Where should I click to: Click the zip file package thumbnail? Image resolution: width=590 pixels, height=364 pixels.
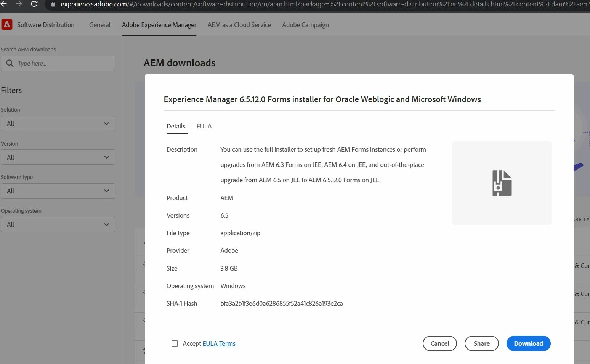coord(502,183)
